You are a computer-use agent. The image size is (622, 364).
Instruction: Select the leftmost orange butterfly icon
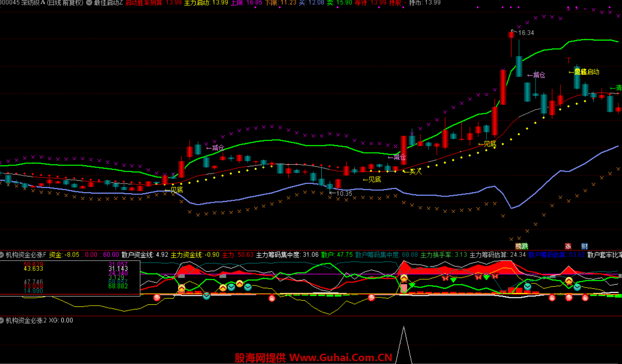coord(445,278)
